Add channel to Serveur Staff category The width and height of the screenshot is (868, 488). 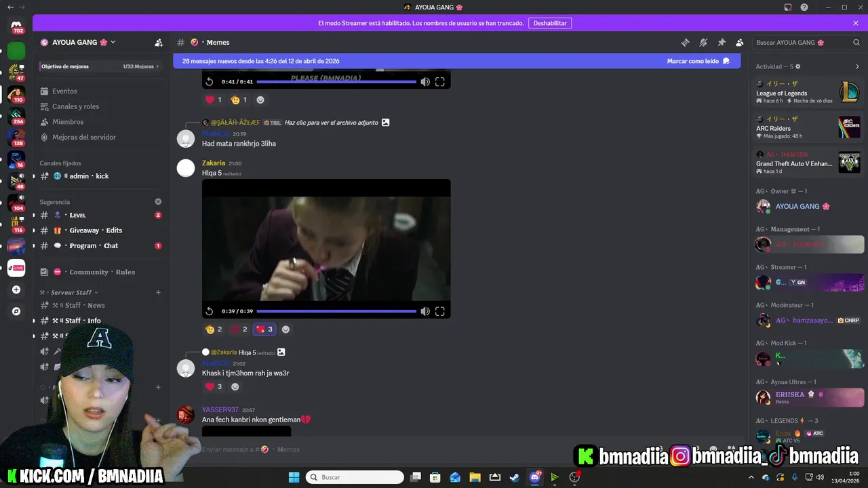click(x=158, y=293)
